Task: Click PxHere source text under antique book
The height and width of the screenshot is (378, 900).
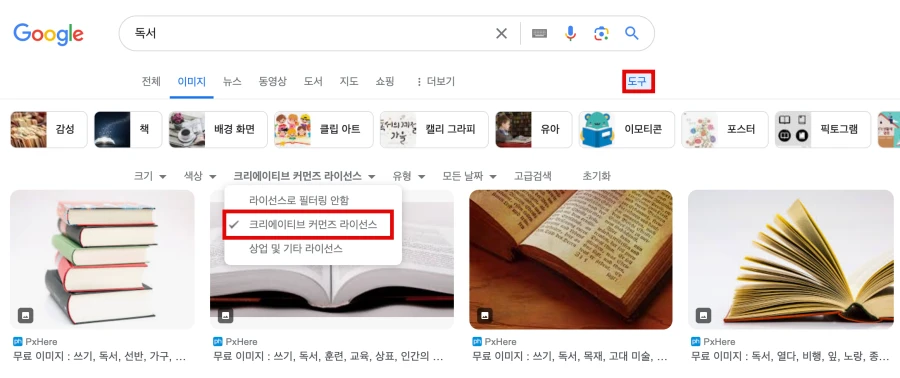Action: [x=501, y=342]
